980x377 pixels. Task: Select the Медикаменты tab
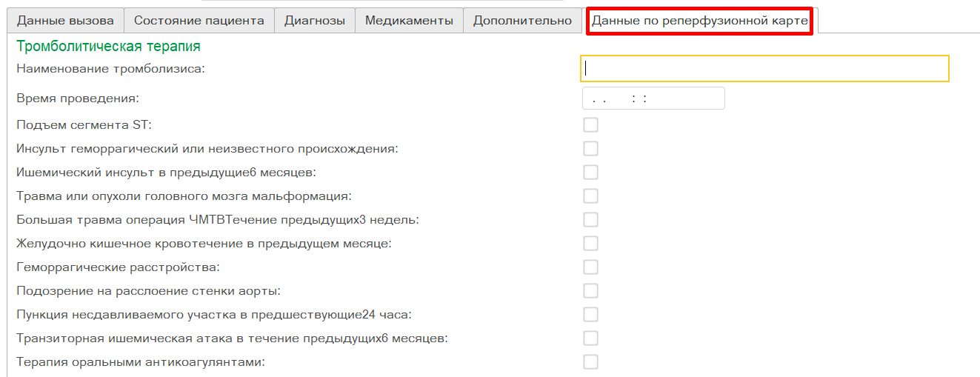409,21
